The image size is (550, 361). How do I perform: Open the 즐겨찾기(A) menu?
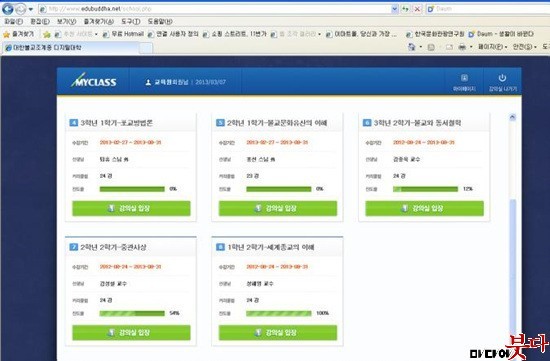(98, 21)
